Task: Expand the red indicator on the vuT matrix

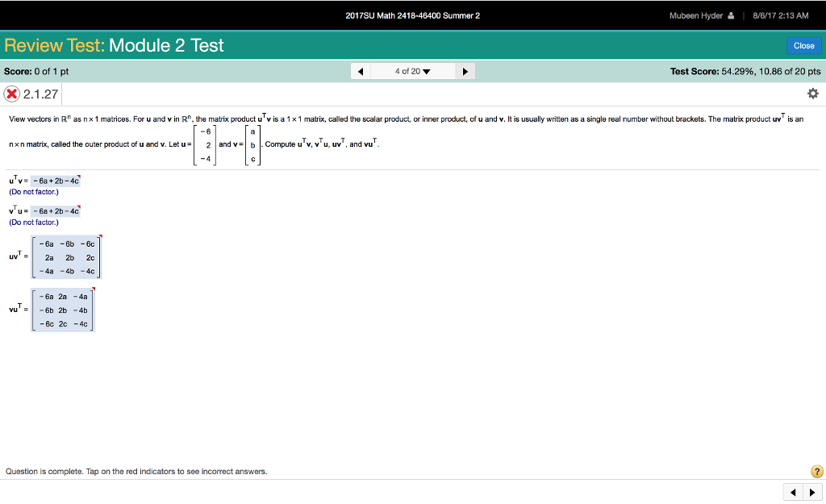Action: (94, 288)
